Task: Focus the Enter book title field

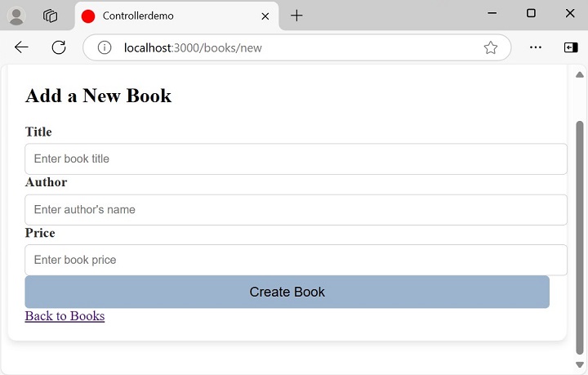Action: point(296,158)
